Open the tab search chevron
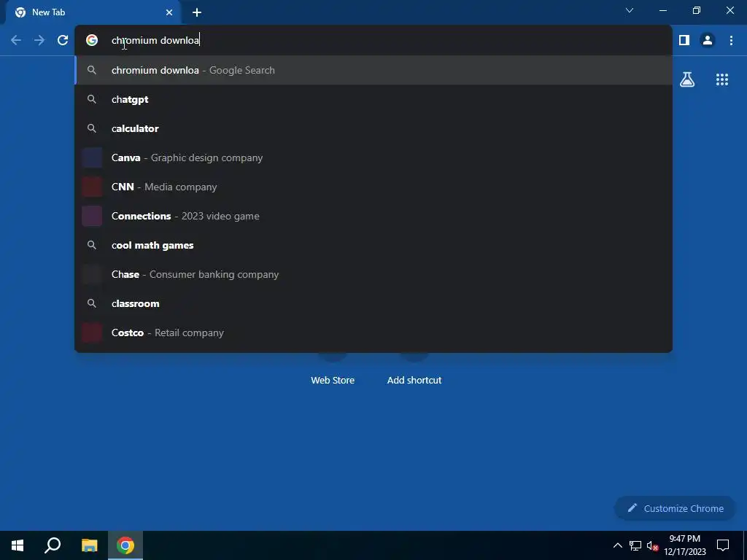 tap(630, 10)
